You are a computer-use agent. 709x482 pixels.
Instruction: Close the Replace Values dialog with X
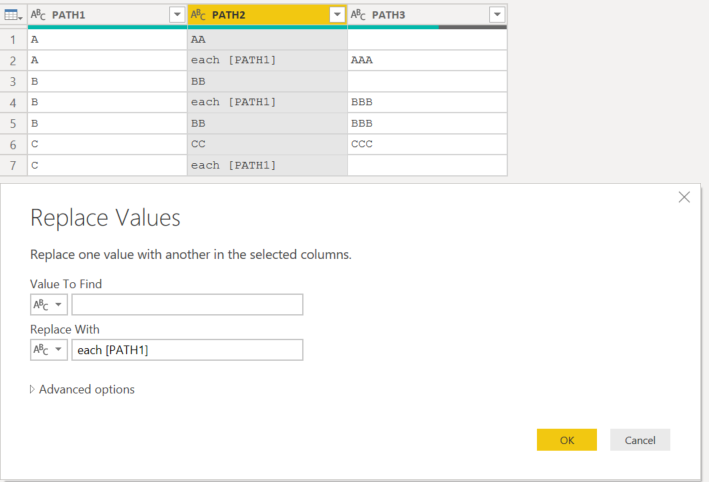pos(684,197)
